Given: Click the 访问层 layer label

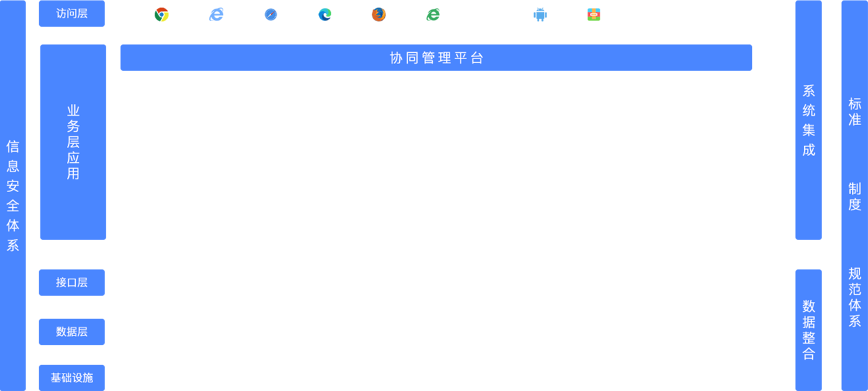Looking at the screenshot, I should 72,14.
